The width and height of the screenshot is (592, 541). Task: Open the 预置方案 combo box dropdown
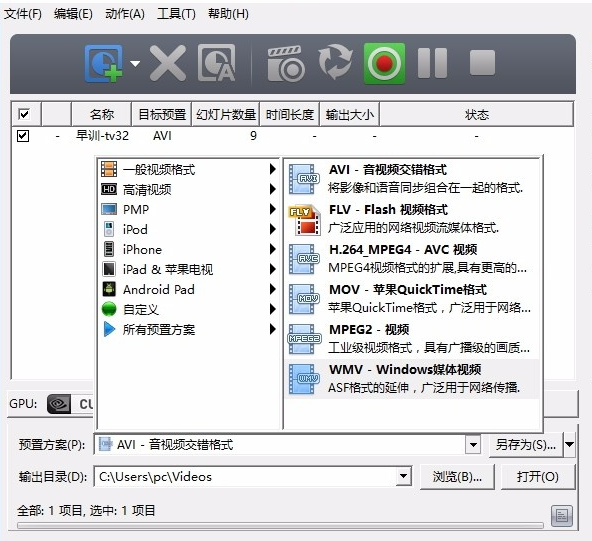click(473, 445)
